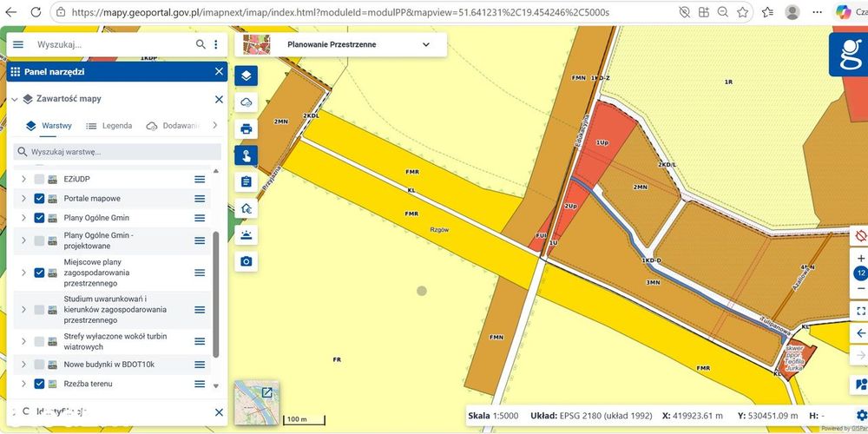Viewport: 868px width, 434px height.
Task: Click the print map tool button
Action: pyautogui.click(x=246, y=129)
